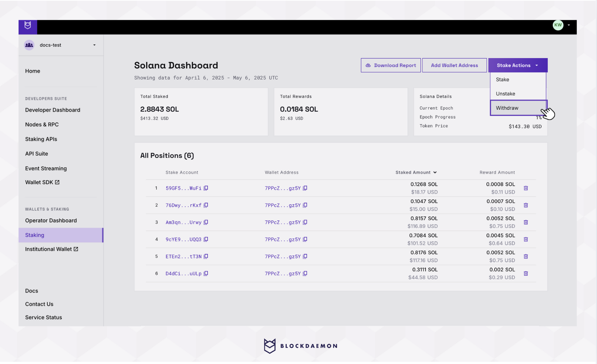Copy stake account 9cYE9...UQQ3
Image resolution: width=597 pixels, height=364 pixels.
[x=206, y=239]
